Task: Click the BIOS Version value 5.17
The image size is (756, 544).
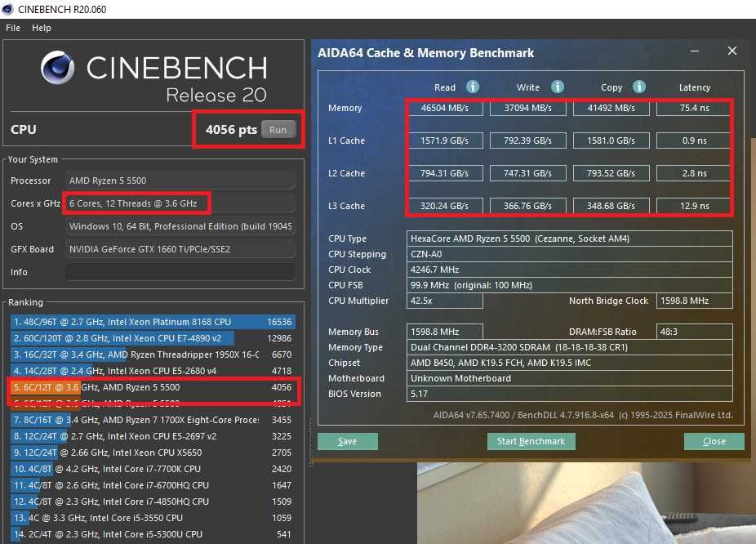Action: (x=570, y=394)
